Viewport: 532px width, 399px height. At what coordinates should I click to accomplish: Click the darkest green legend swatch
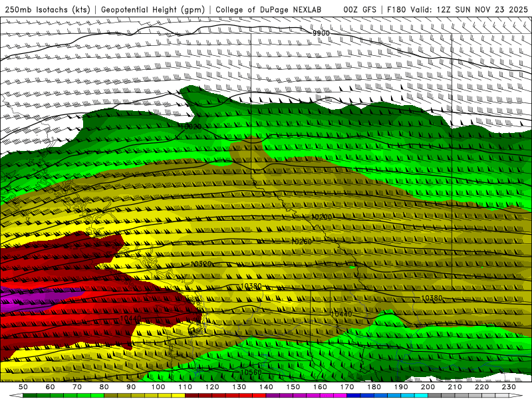[x=30, y=396]
